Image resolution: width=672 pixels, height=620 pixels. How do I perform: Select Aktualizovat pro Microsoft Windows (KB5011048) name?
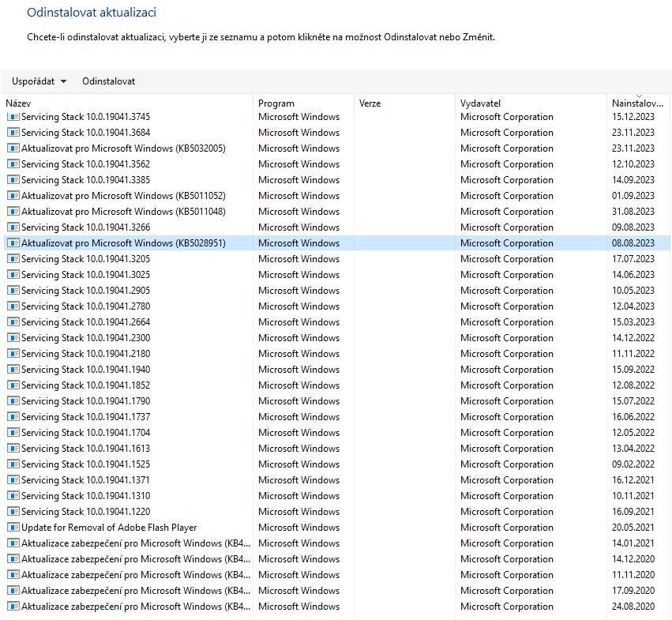pyautogui.click(x=123, y=212)
